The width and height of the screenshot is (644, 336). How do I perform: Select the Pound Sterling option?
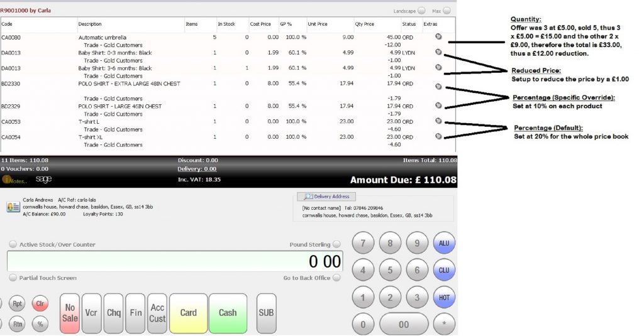coord(337,244)
